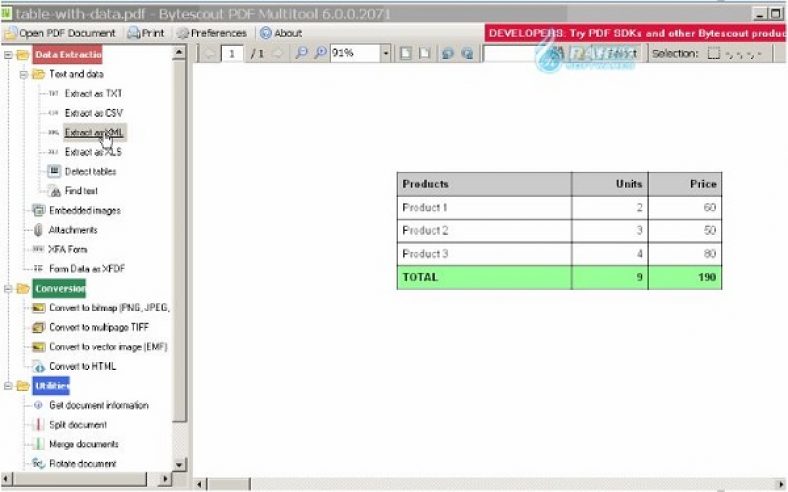Click tree panel horizontal scroll right arrow
The height and width of the screenshot is (492, 788).
(x=165, y=479)
